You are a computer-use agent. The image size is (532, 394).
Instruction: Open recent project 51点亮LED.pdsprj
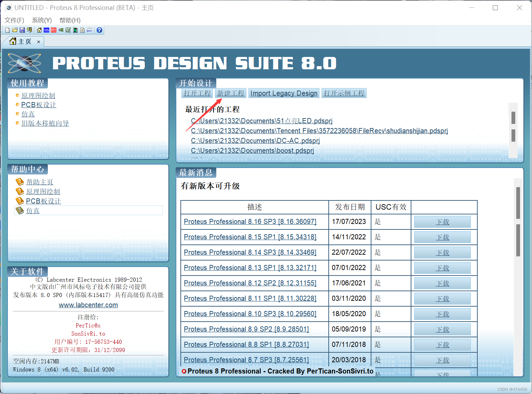(x=262, y=121)
